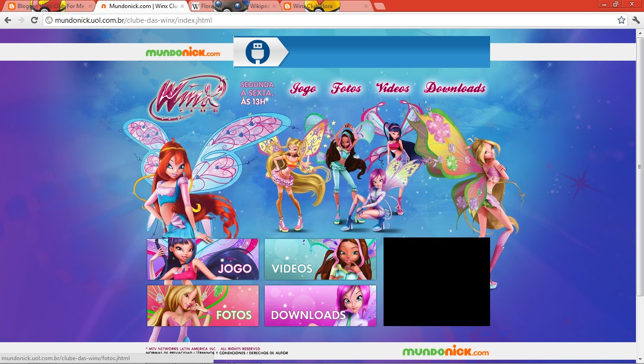Bookmark this page with the star icon

coord(621,20)
